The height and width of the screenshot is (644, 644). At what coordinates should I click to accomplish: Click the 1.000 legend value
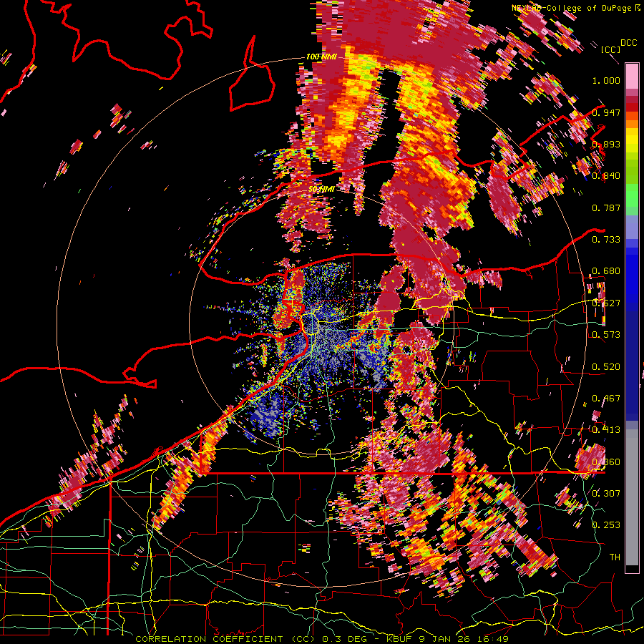[x=606, y=80]
